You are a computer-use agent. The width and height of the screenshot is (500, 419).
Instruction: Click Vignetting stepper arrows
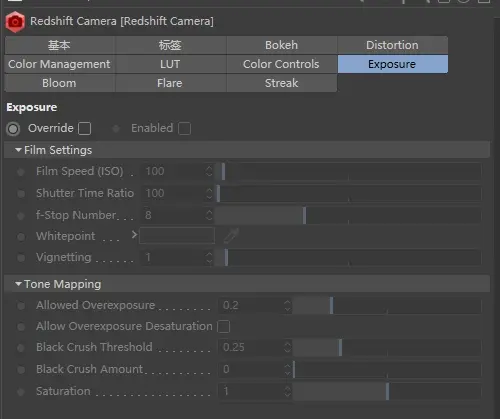[x=209, y=257]
